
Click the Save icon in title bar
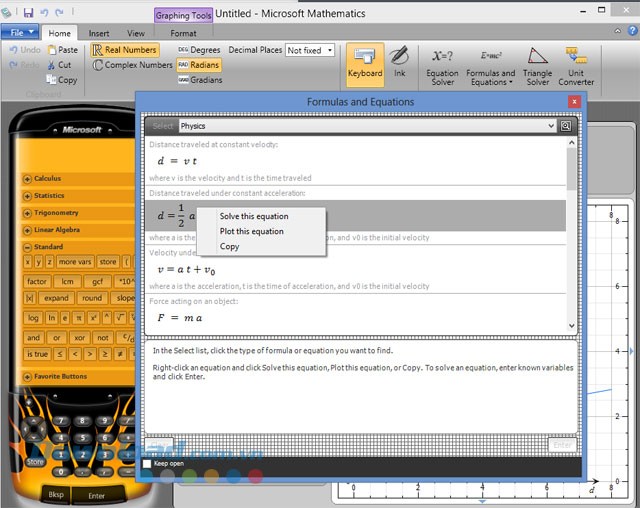pos(28,13)
